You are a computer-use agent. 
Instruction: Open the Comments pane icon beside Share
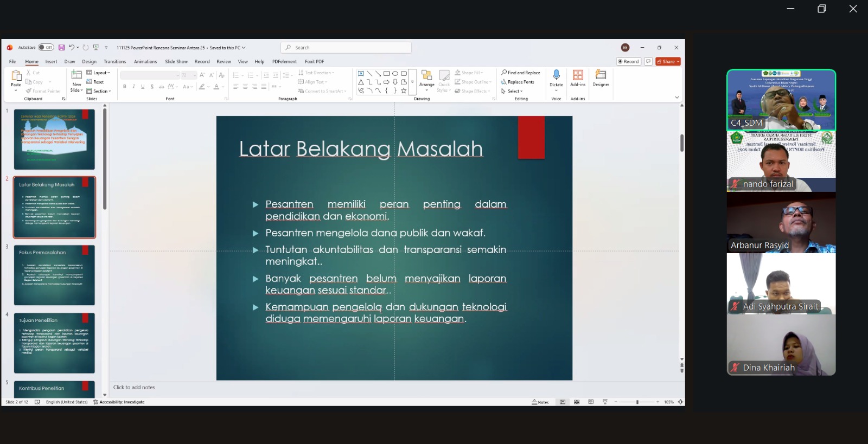pos(648,62)
